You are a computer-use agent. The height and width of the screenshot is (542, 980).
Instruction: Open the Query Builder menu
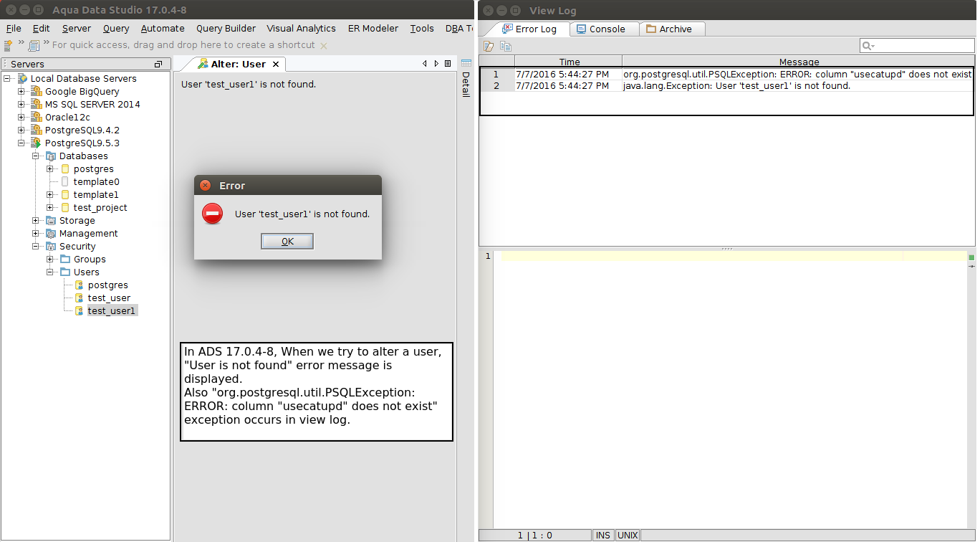[x=226, y=29]
